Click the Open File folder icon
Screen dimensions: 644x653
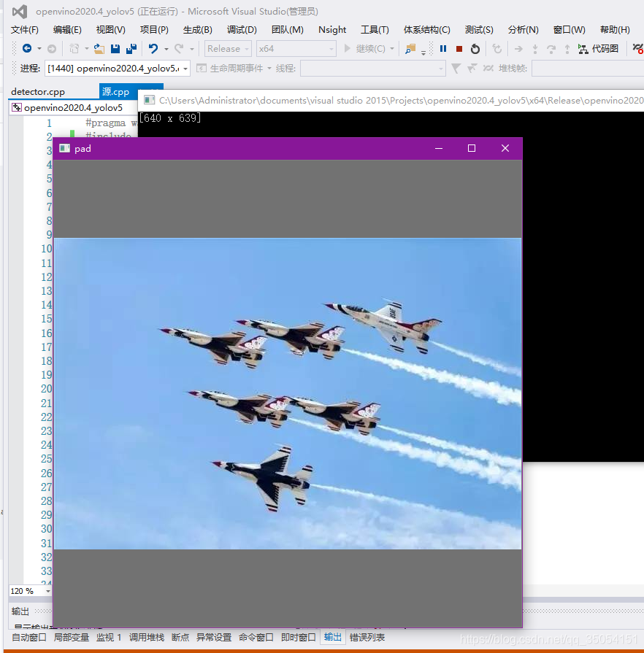pyautogui.click(x=99, y=49)
